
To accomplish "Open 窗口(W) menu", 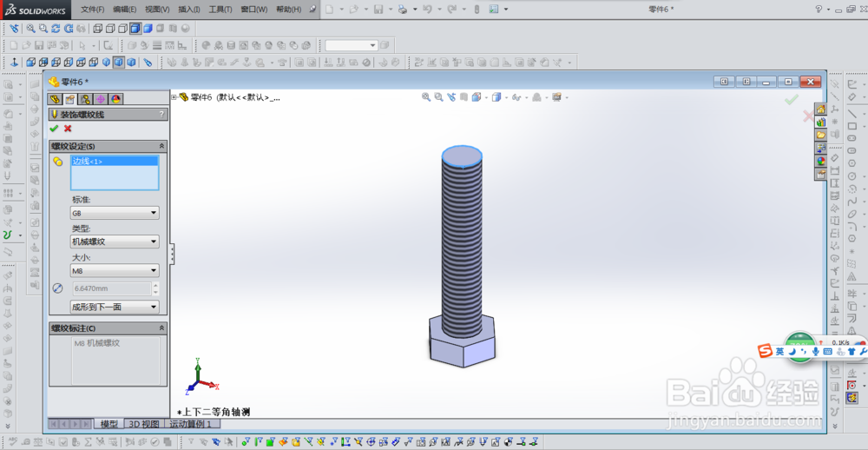I will point(254,10).
